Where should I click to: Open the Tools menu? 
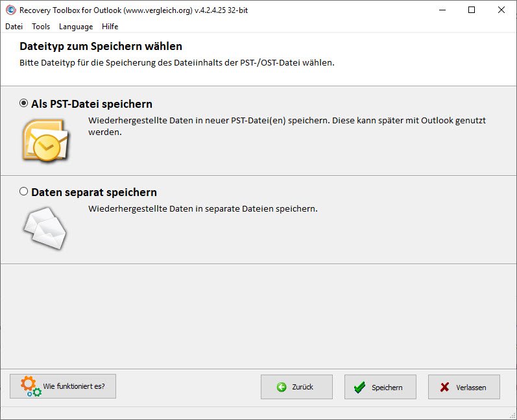pyautogui.click(x=41, y=27)
